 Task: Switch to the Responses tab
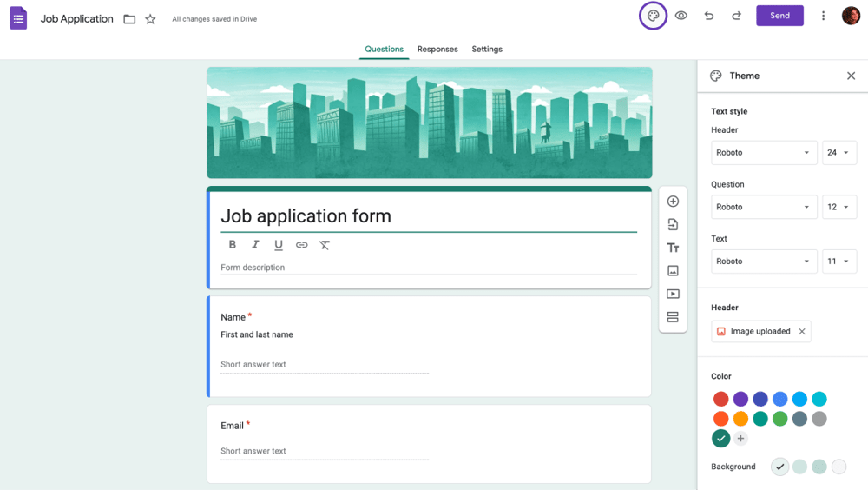(437, 50)
